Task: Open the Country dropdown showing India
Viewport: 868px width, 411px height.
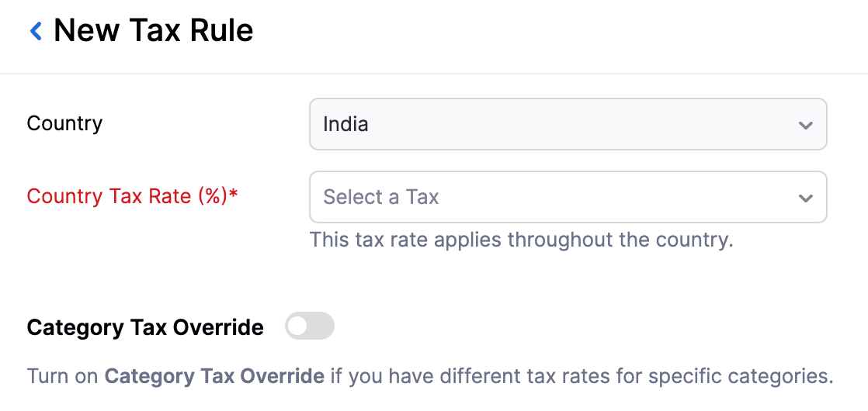Action: [567, 124]
